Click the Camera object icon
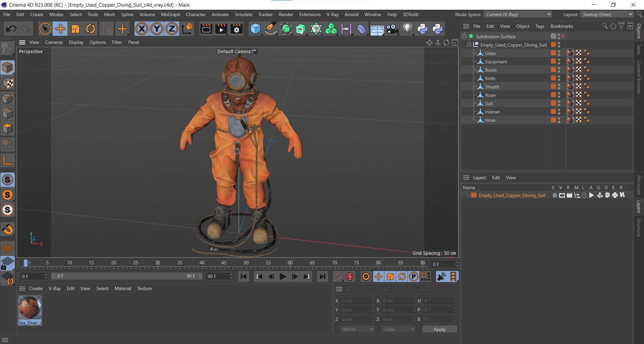The image size is (644, 344). (x=392, y=29)
